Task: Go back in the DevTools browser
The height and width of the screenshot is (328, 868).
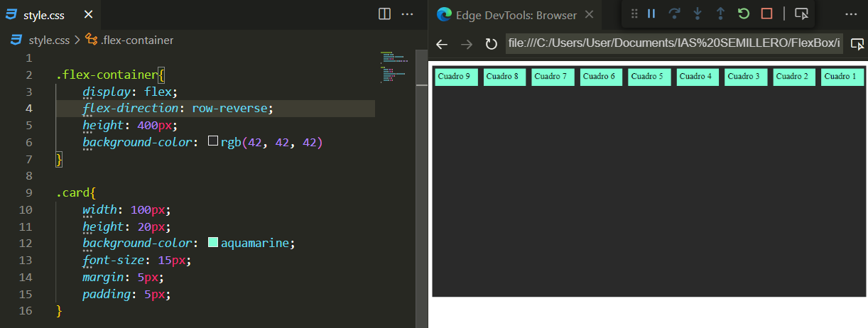Action: (442, 45)
